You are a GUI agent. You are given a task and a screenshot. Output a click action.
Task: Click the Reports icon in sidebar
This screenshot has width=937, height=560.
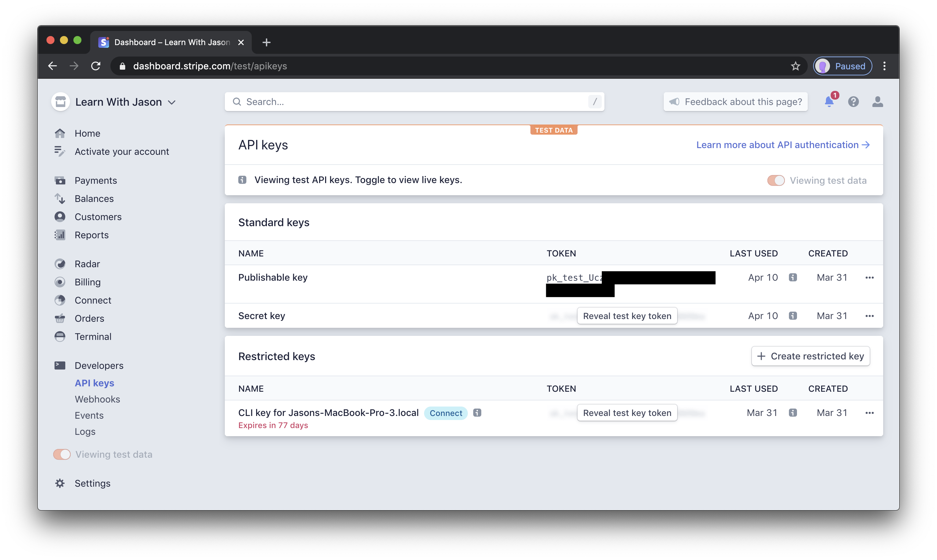(60, 235)
